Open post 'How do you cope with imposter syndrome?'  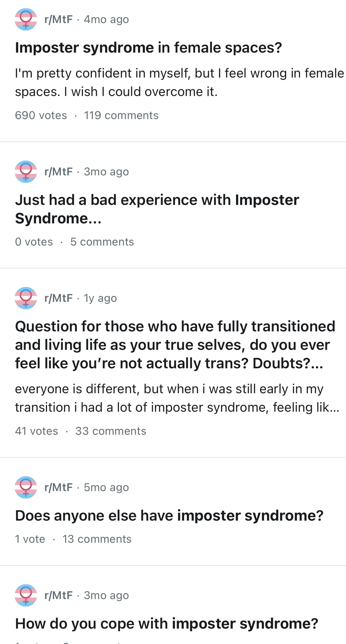167,624
